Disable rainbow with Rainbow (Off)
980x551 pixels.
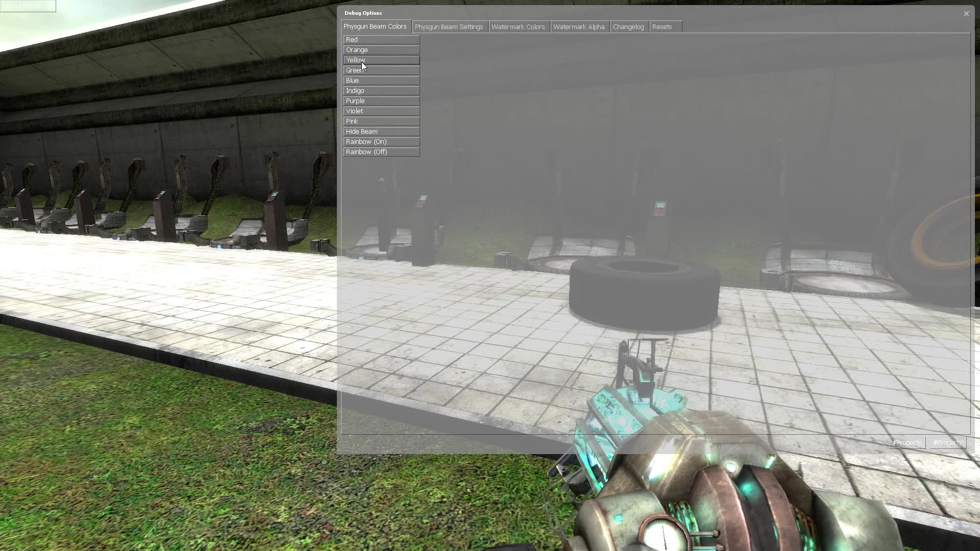tap(381, 152)
